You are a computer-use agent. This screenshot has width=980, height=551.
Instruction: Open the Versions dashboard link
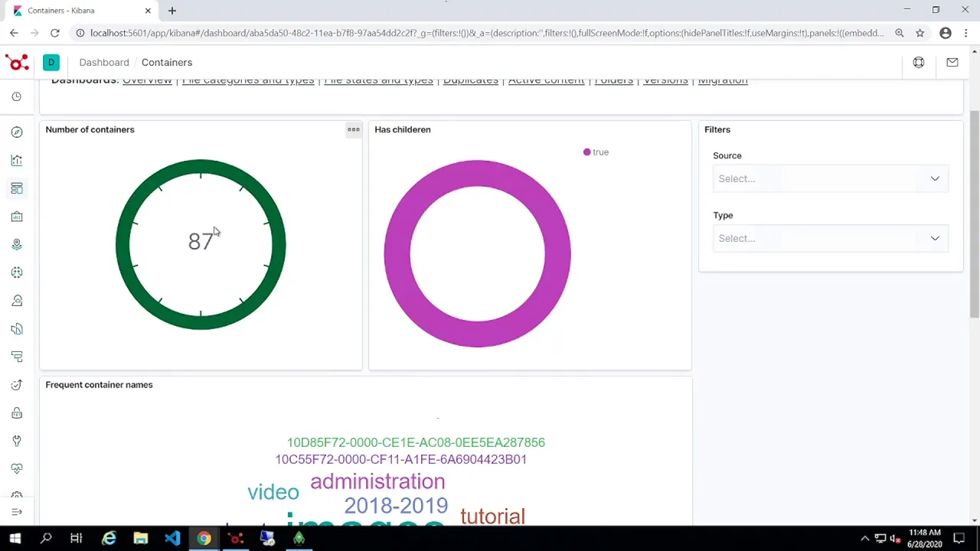click(665, 81)
